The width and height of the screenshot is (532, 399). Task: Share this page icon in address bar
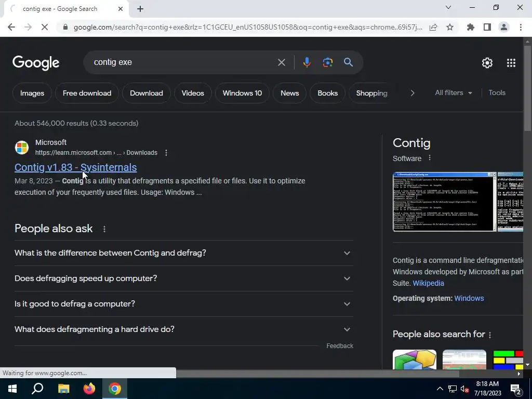[433, 27]
